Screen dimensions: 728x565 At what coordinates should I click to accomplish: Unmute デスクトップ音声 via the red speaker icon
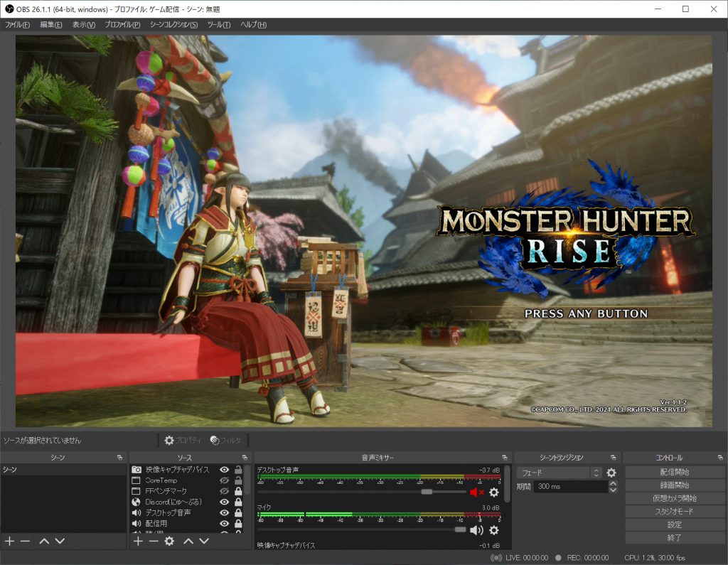477,492
